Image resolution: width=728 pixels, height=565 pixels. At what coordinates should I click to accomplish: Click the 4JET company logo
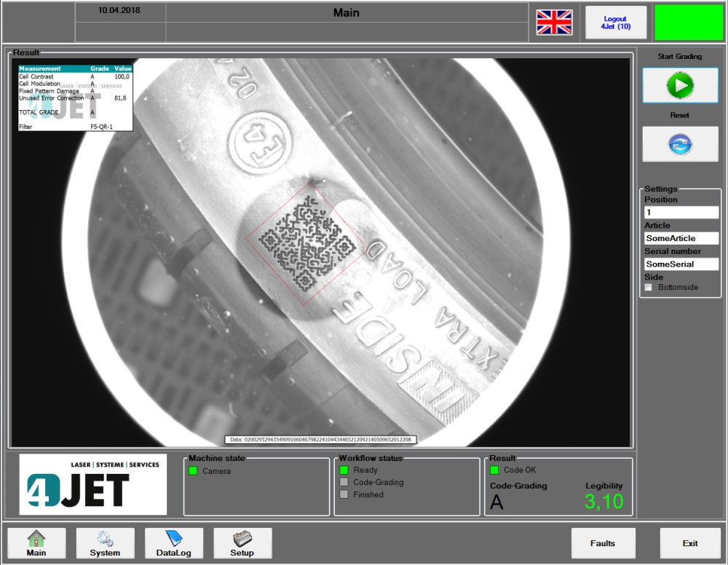click(93, 485)
